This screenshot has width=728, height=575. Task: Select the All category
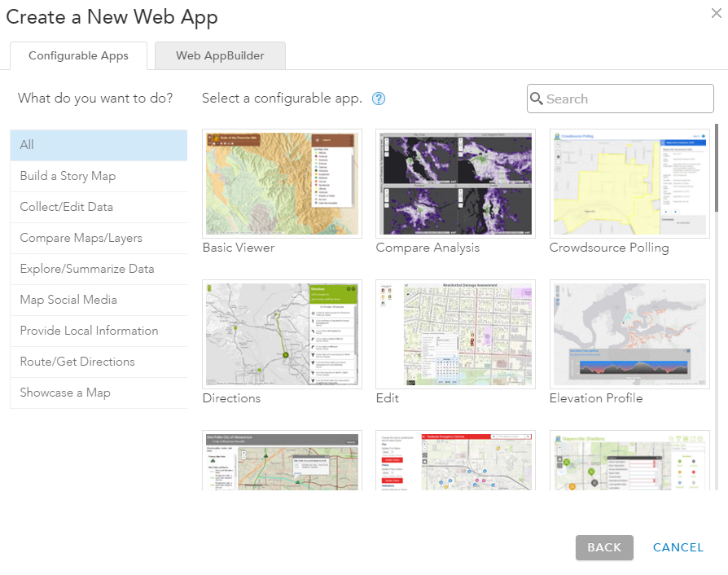99,145
